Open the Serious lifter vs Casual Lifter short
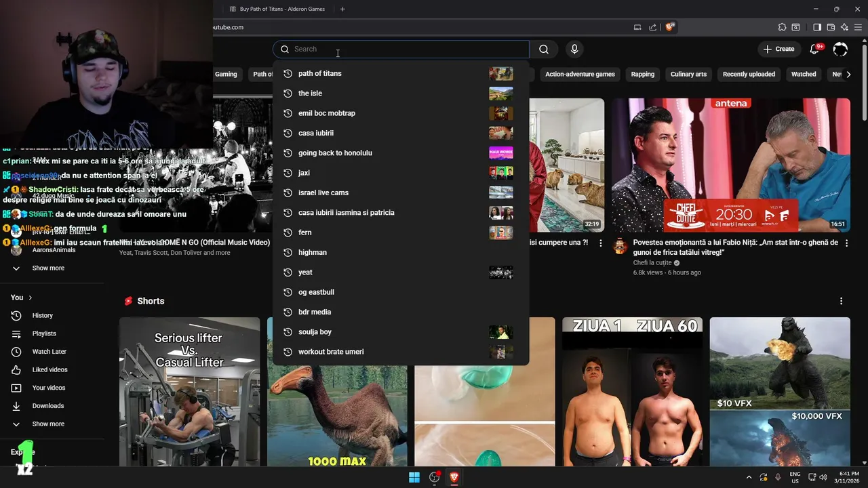Image resolution: width=868 pixels, height=488 pixels. point(189,392)
